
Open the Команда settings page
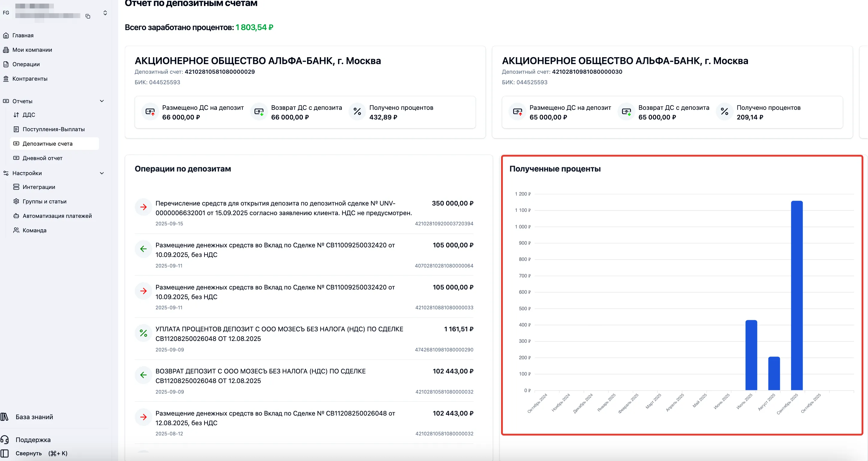34,230
